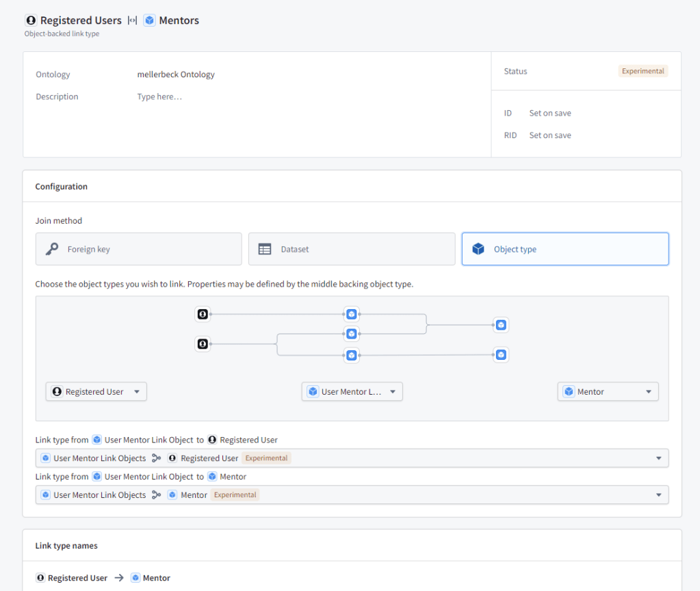Click the bottom middle cube node in diagram

point(351,355)
